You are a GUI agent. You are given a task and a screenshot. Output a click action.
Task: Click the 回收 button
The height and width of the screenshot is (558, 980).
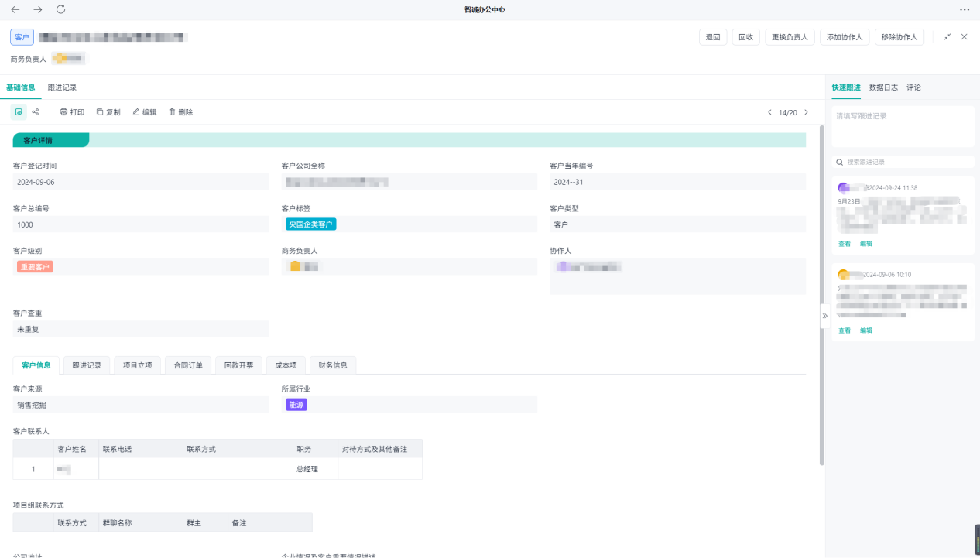[746, 37]
